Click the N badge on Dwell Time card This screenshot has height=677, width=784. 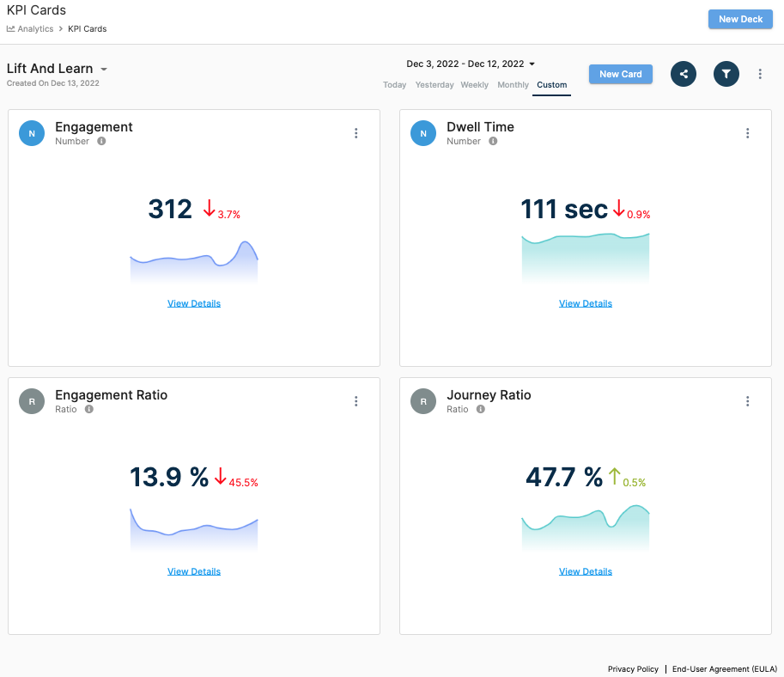[423, 133]
